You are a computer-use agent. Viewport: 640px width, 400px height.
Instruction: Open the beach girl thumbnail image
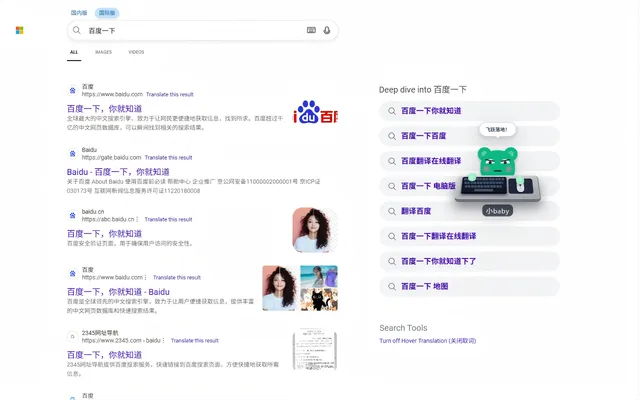point(319,276)
